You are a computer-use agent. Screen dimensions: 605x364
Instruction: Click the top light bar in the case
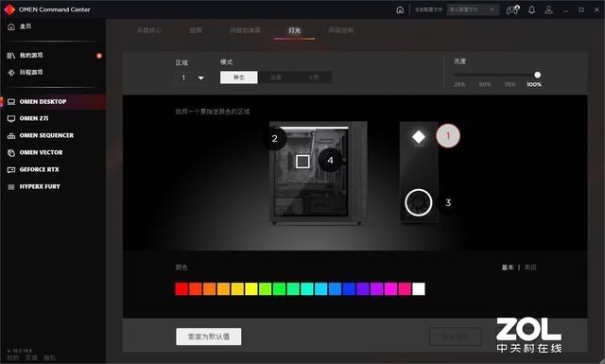pyautogui.click(x=314, y=128)
